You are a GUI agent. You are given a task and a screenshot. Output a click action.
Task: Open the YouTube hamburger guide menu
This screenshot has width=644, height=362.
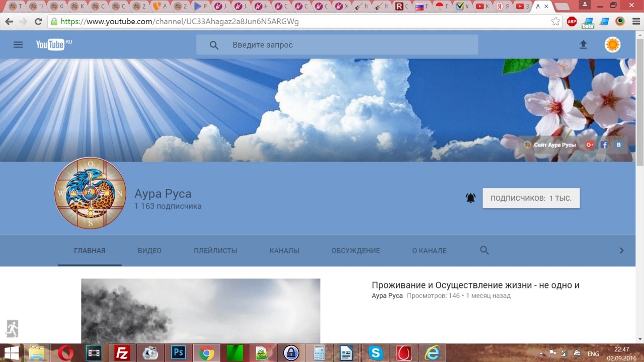pyautogui.click(x=18, y=45)
